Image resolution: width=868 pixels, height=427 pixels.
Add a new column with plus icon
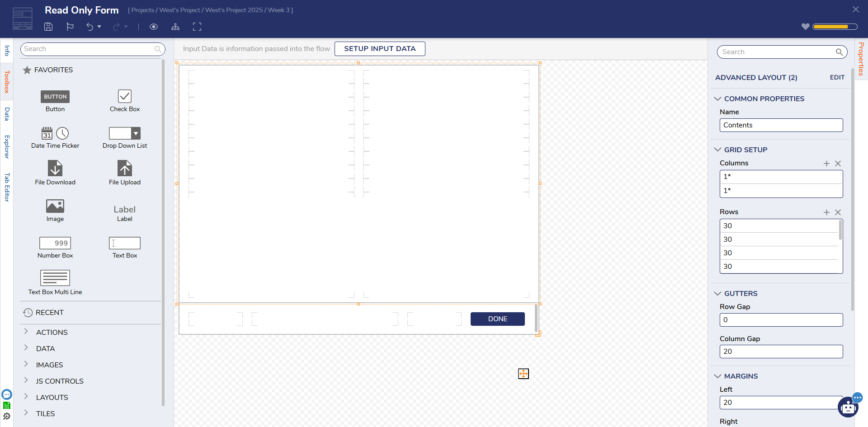826,164
